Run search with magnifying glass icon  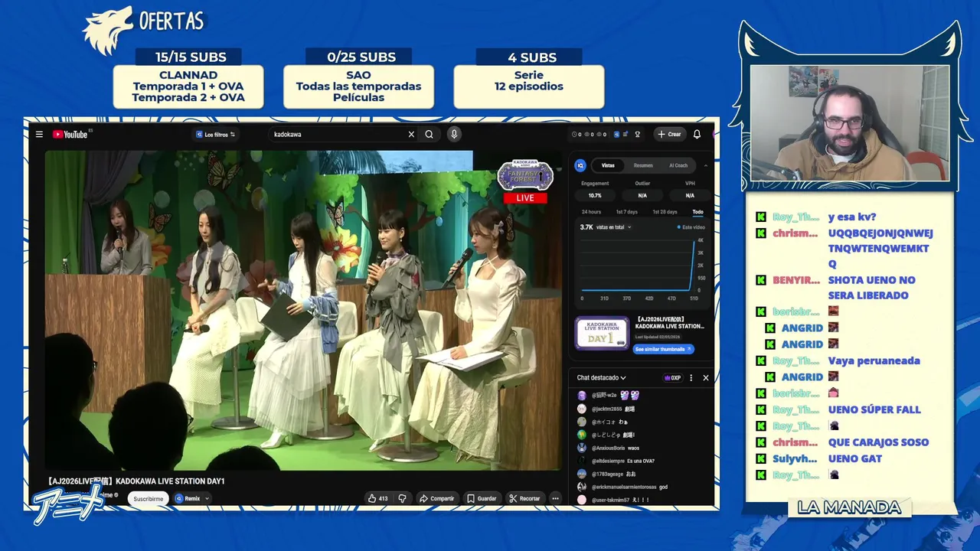click(430, 134)
